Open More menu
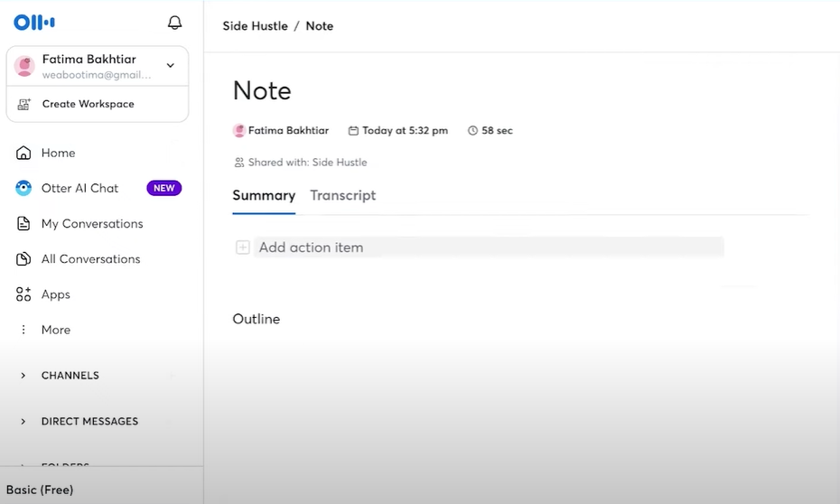Screen dimensions: 840x504 [56, 330]
